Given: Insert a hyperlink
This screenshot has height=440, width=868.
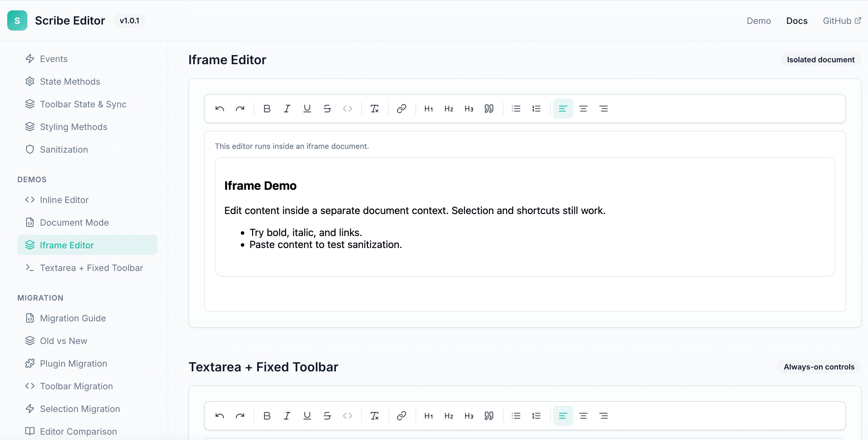Looking at the screenshot, I should [402, 109].
